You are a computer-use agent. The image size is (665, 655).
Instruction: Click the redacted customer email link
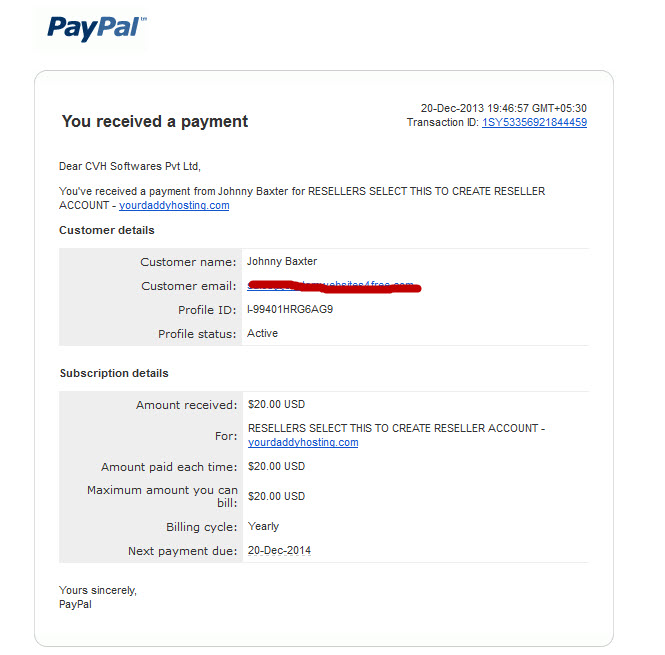coord(333,286)
